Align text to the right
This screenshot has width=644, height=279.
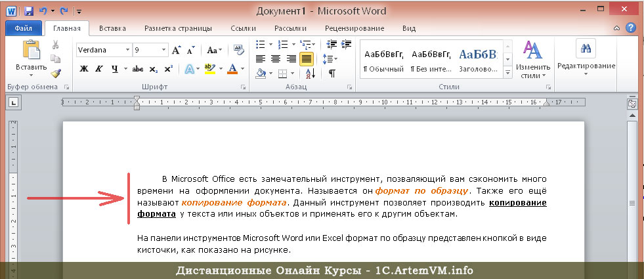[291, 59]
